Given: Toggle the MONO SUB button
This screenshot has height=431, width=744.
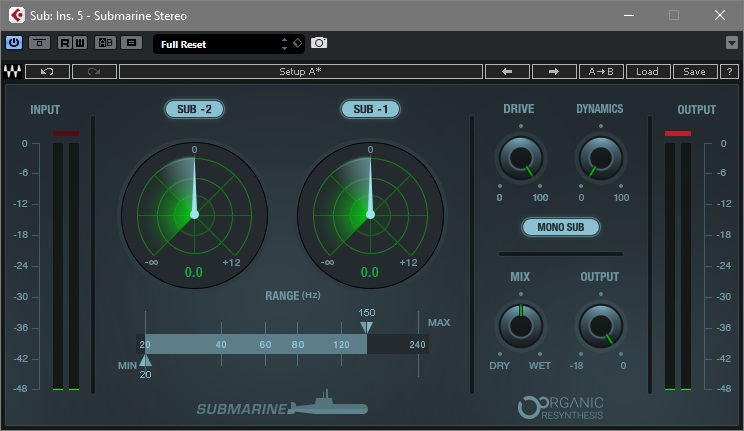Looking at the screenshot, I should 561,227.
